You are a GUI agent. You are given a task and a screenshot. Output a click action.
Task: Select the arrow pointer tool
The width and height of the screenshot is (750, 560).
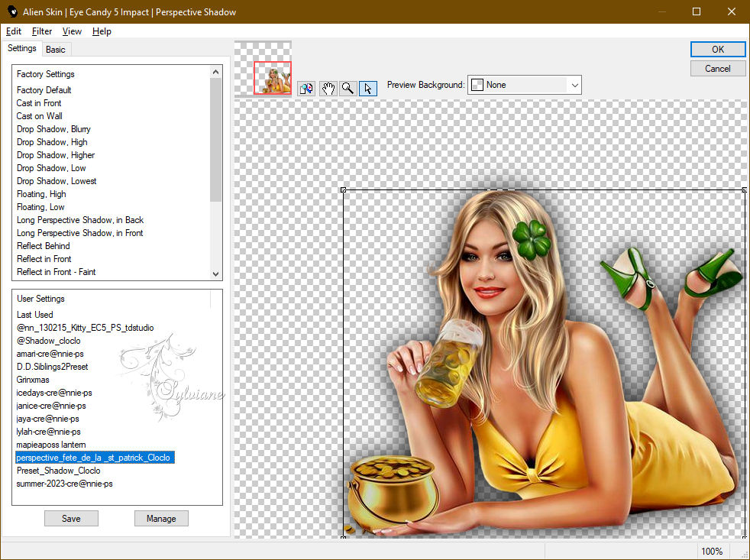point(368,89)
